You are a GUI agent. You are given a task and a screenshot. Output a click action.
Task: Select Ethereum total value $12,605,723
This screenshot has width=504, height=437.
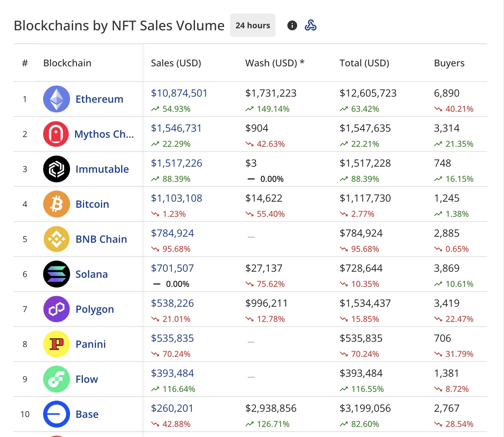click(368, 93)
